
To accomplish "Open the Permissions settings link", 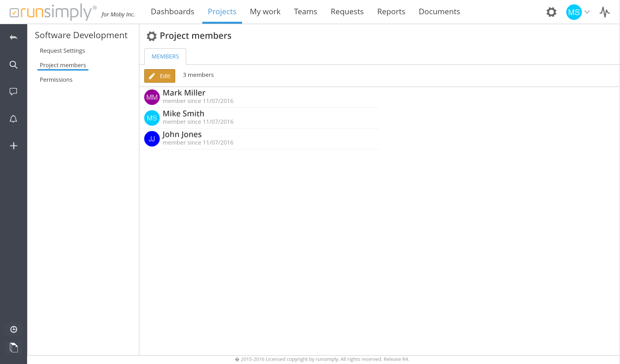I will click(56, 80).
